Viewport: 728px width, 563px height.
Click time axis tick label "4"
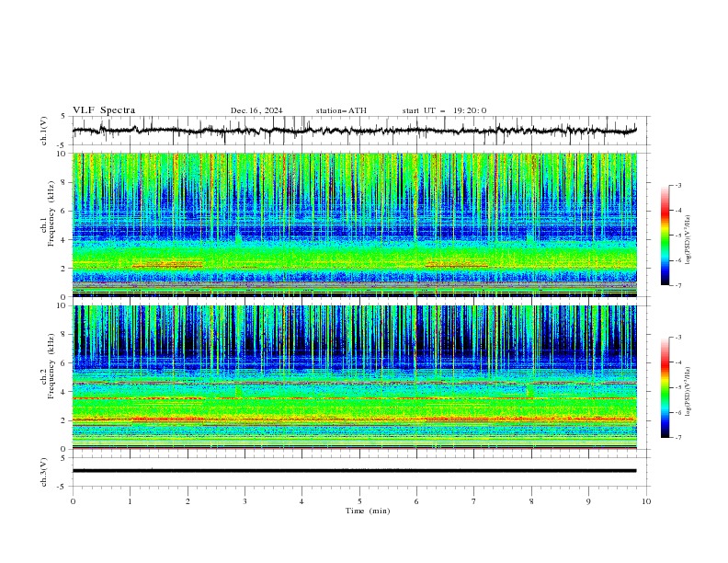click(x=301, y=501)
